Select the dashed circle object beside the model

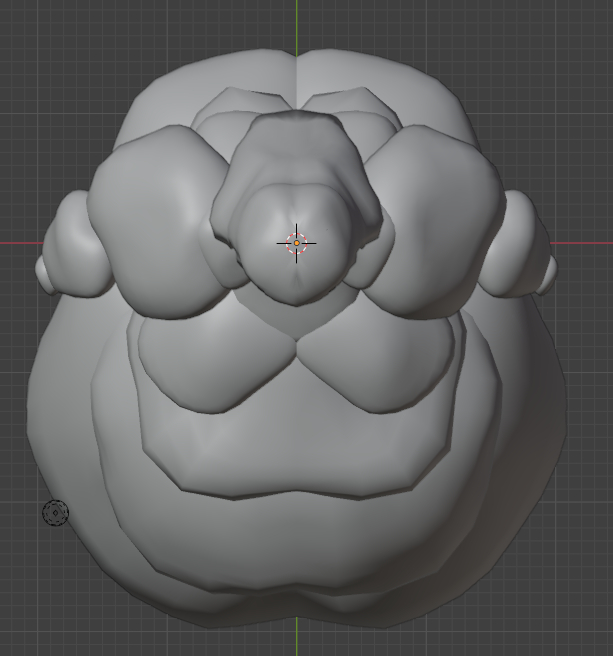click(55, 513)
